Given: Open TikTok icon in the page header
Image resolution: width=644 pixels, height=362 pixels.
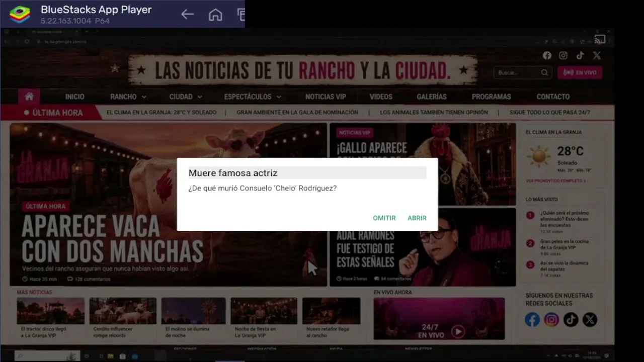Looking at the screenshot, I should coord(580,55).
